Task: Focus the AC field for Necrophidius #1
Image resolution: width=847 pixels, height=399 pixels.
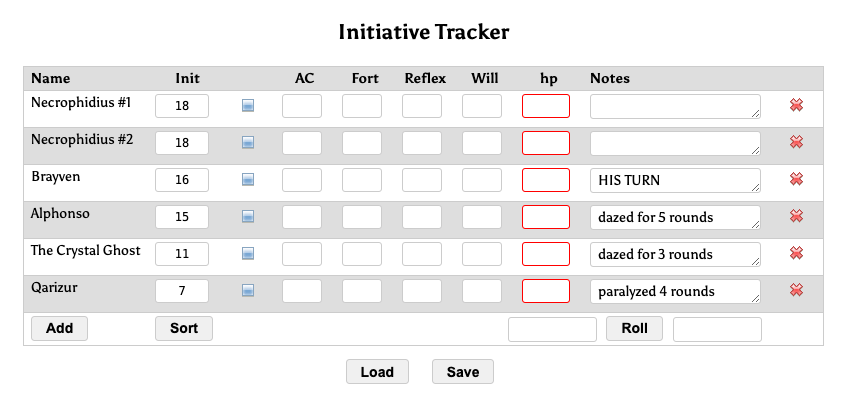Action: pos(302,106)
